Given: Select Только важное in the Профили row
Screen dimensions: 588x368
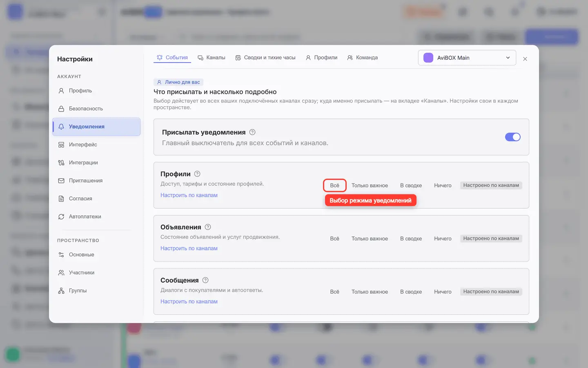Looking at the screenshot, I should 370,185.
